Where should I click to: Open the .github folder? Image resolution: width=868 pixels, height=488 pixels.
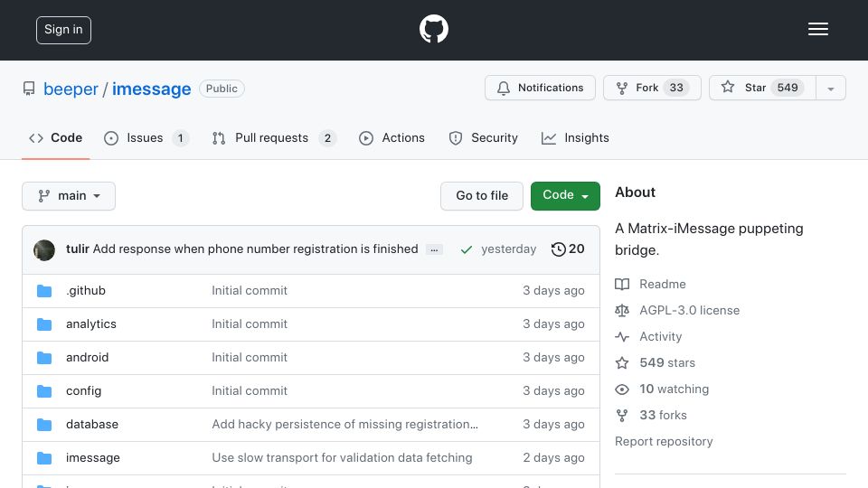click(x=86, y=290)
